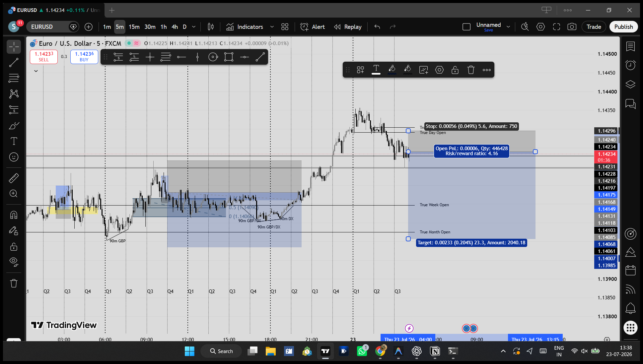Activate the zoom in tool
643x364 pixels.
click(x=14, y=194)
